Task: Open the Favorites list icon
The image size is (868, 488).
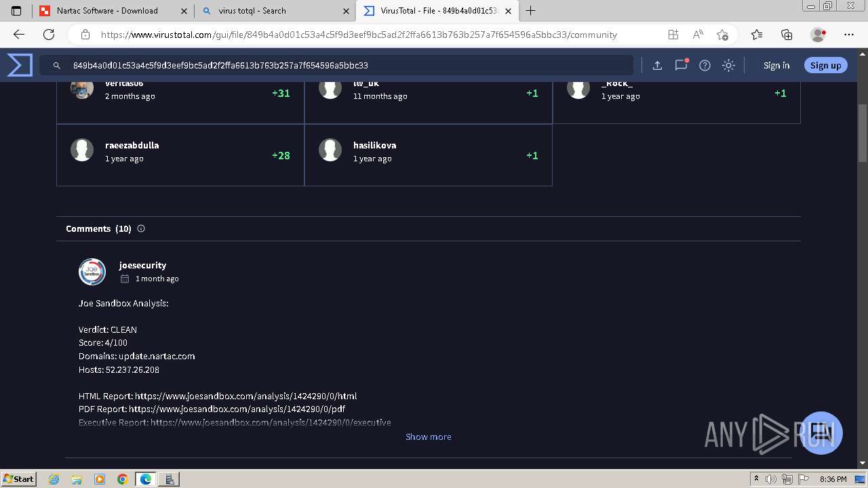Action: [757, 35]
